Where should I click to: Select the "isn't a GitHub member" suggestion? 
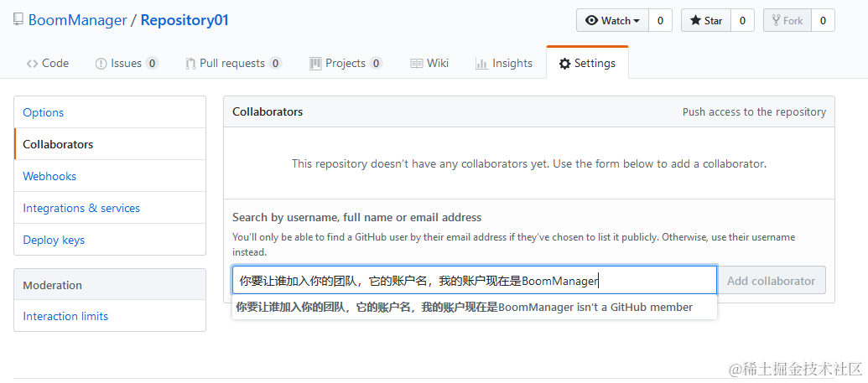(475, 308)
